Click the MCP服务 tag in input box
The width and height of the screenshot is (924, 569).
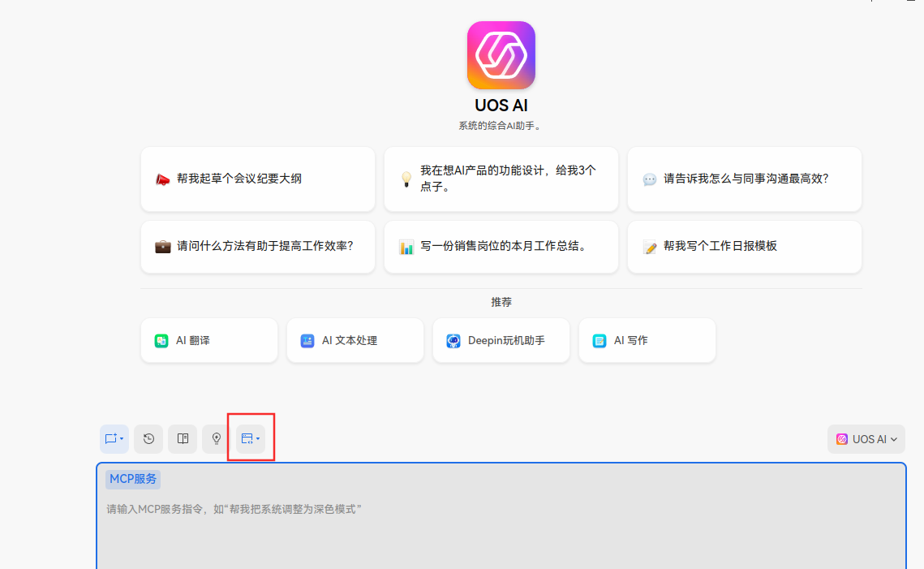[133, 479]
